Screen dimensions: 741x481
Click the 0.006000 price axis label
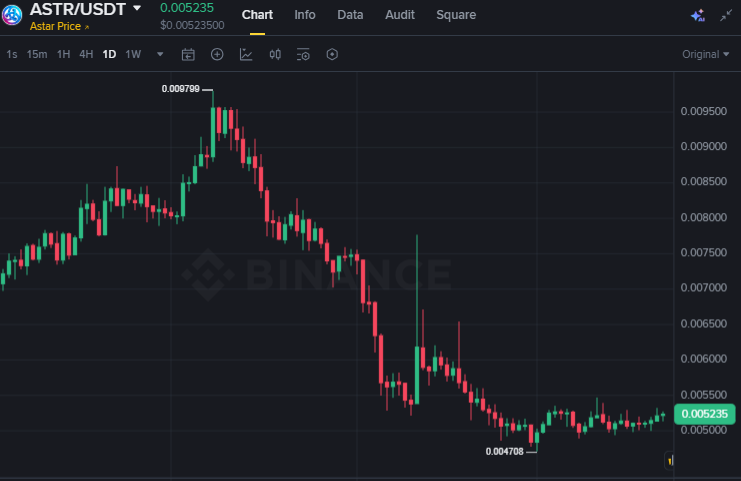(704, 359)
